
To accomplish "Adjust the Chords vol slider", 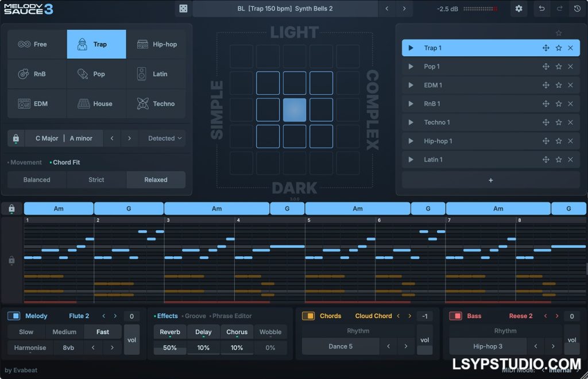I will pos(424,339).
